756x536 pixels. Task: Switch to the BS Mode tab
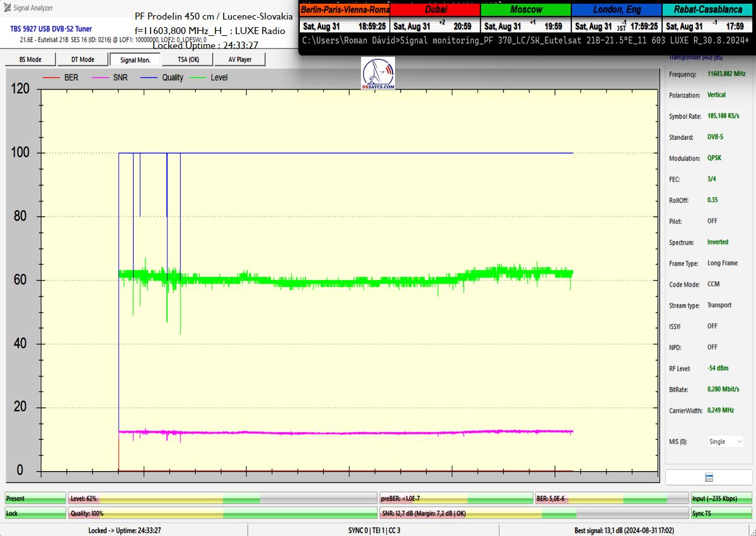click(30, 59)
